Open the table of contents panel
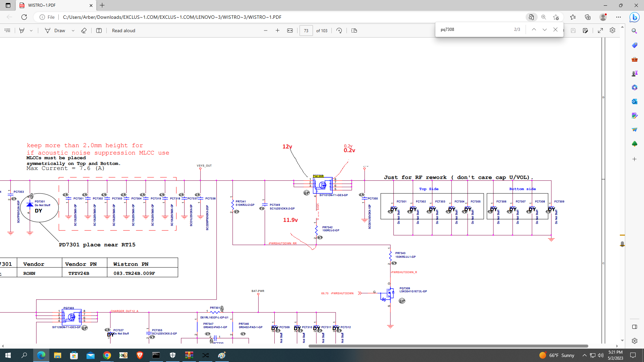The width and height of the screenshot is (644, 362). click(x=7, y=31)
